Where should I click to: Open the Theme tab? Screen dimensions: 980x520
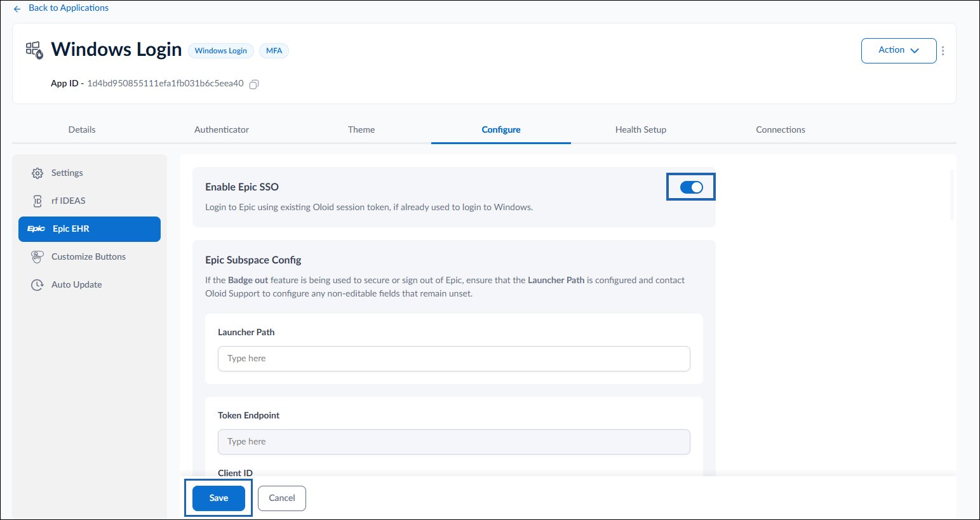tap(361, 130)
